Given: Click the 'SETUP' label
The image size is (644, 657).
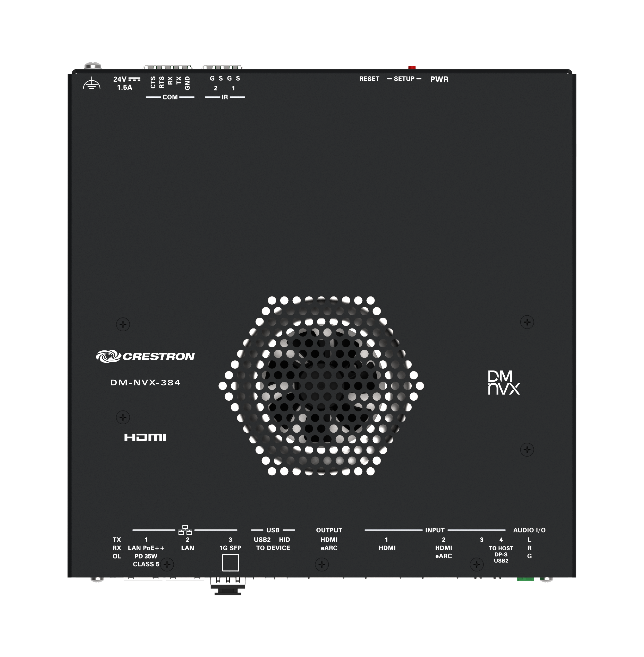Looking at the screenshot, I should click(x=404, y=79).
